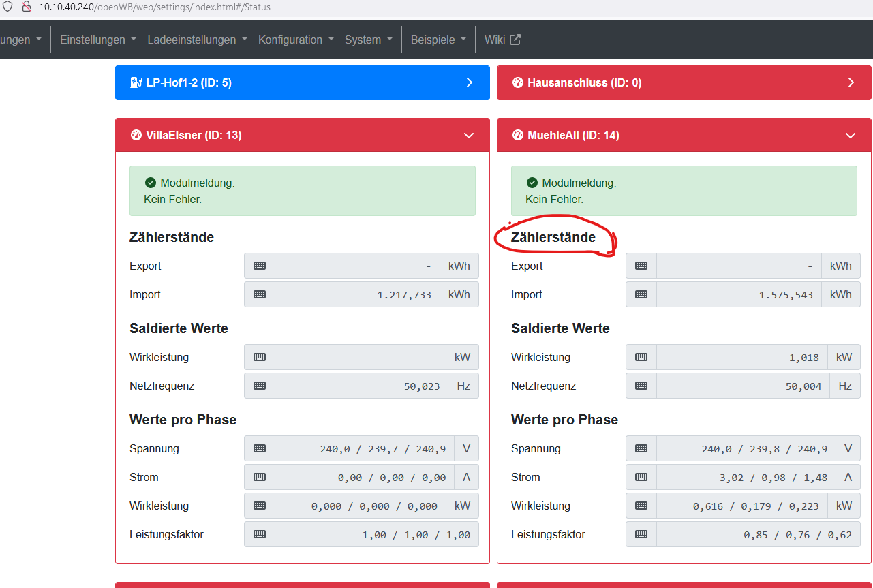Click the Kein Fehler message in MuehleAll card
The image size is (873, 588).
point(554,199)
